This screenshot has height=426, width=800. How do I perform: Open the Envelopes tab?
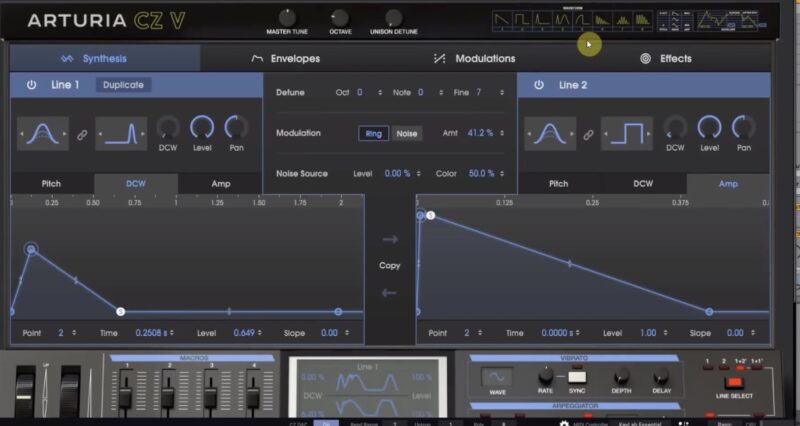pyautogui.click(x=286, y=59)
